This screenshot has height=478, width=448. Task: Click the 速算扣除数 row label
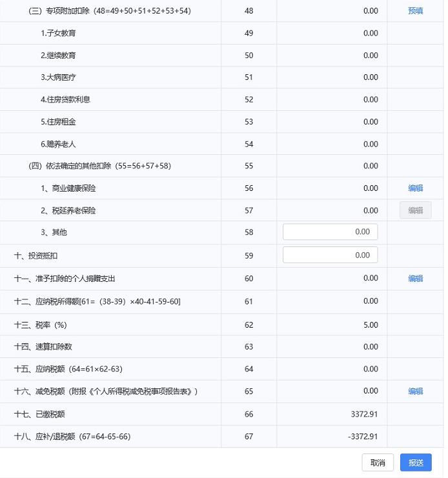coord(43,347)
